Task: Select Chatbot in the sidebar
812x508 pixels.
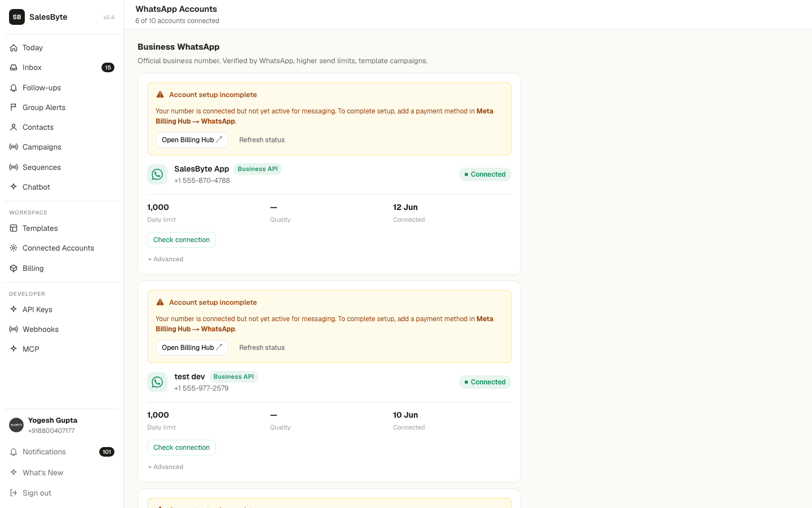Action: 61,187
